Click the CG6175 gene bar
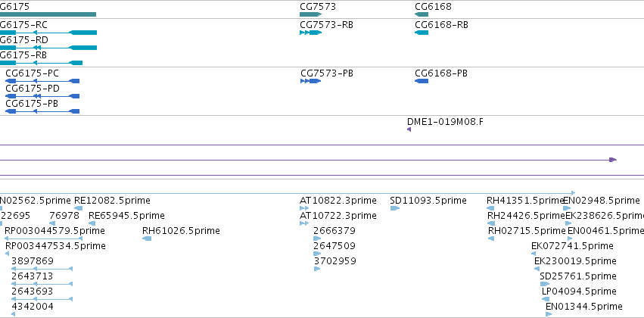Viewport: 644px width, 318px height. [48, 14]
